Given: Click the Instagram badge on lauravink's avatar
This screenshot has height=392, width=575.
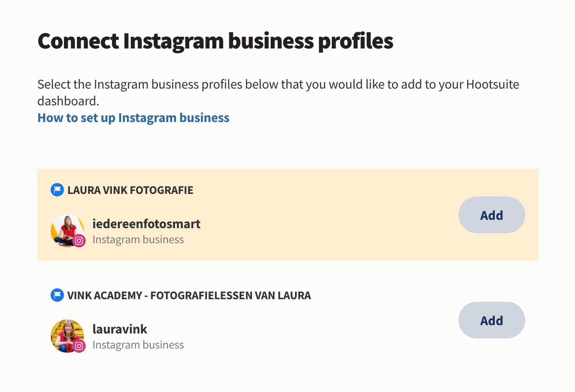Looking at the screenshot, I should (79, 346).
